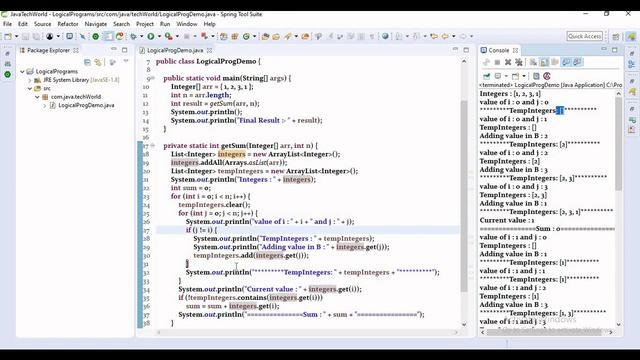This screenshot has height=360, width=640.
Task: Expand the LogicalProgDemo.java tree node
Action: (44, 105)
